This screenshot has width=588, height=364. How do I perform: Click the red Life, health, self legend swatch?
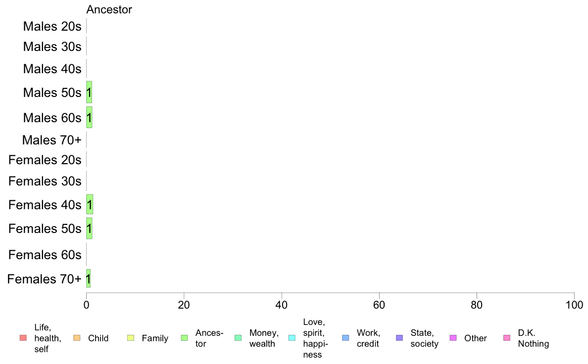23,338
